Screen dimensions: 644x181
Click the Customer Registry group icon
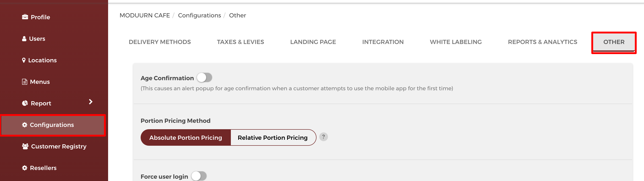pos(25,146)
